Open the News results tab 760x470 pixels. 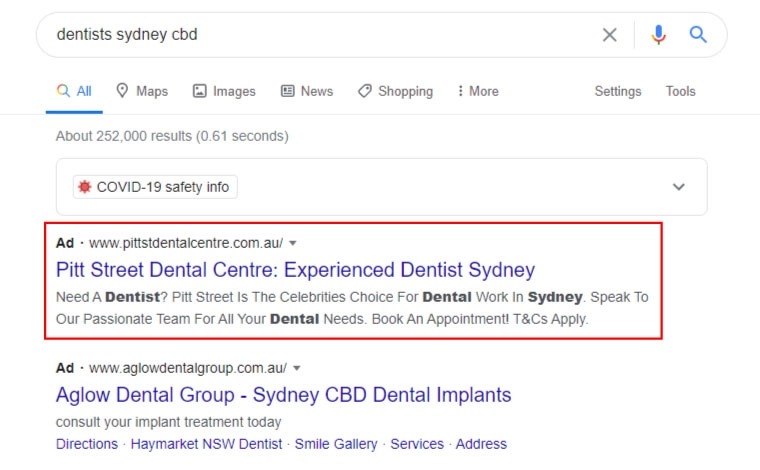(307, 91)
